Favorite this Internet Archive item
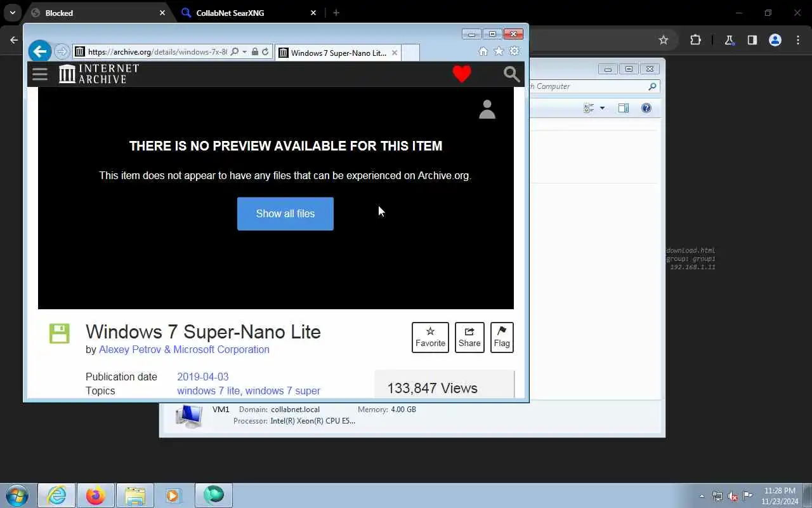This screenshot has height=508, width=812. [x=430, y=337]
